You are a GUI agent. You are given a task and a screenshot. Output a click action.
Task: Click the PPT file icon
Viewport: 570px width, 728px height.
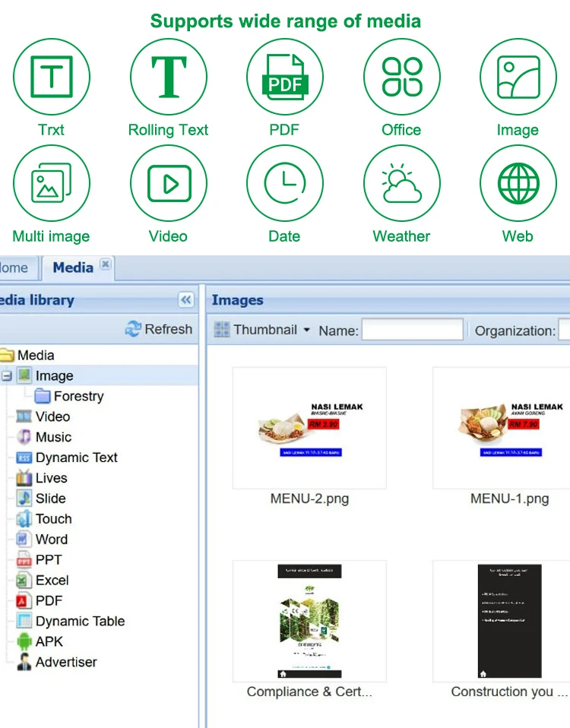[x=24, y=559]
